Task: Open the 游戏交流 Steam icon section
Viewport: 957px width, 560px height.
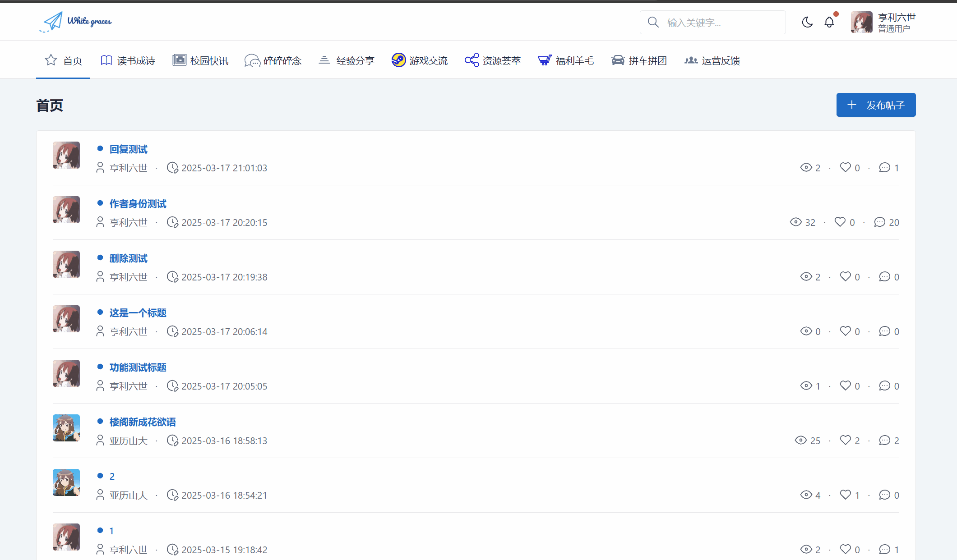Action: point(419,60)
